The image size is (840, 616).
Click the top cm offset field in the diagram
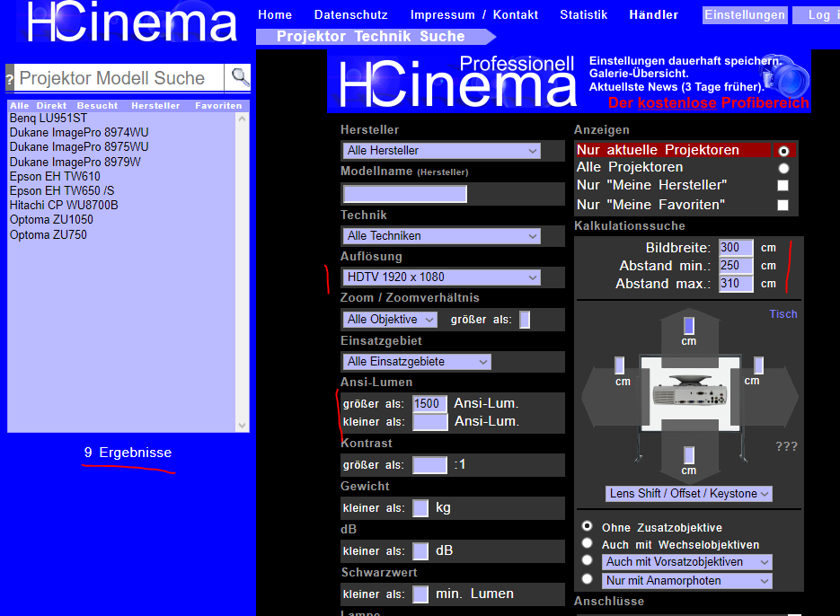(689, 326)
